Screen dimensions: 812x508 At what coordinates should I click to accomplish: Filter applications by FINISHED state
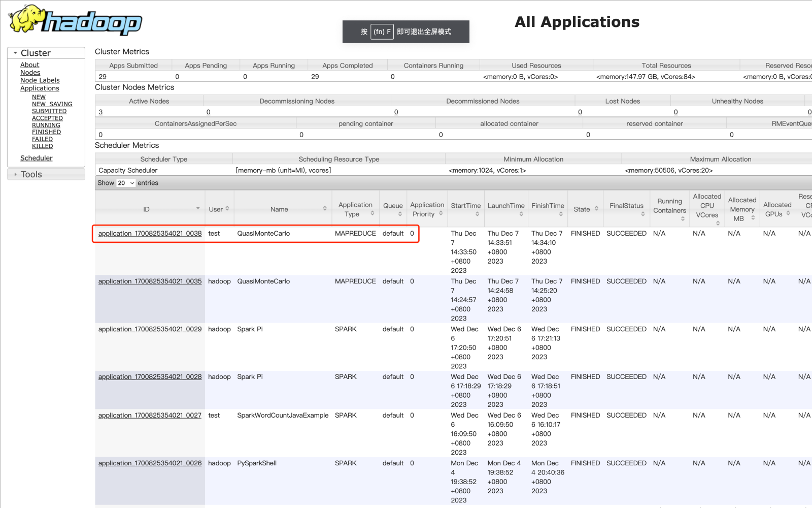click(46, 132)
